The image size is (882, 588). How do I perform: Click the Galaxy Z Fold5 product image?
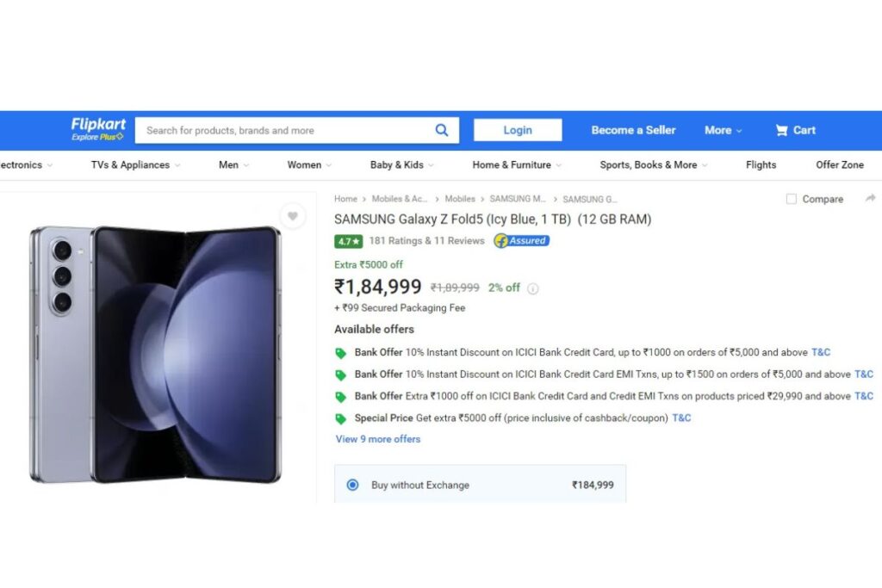coord(155,354)
